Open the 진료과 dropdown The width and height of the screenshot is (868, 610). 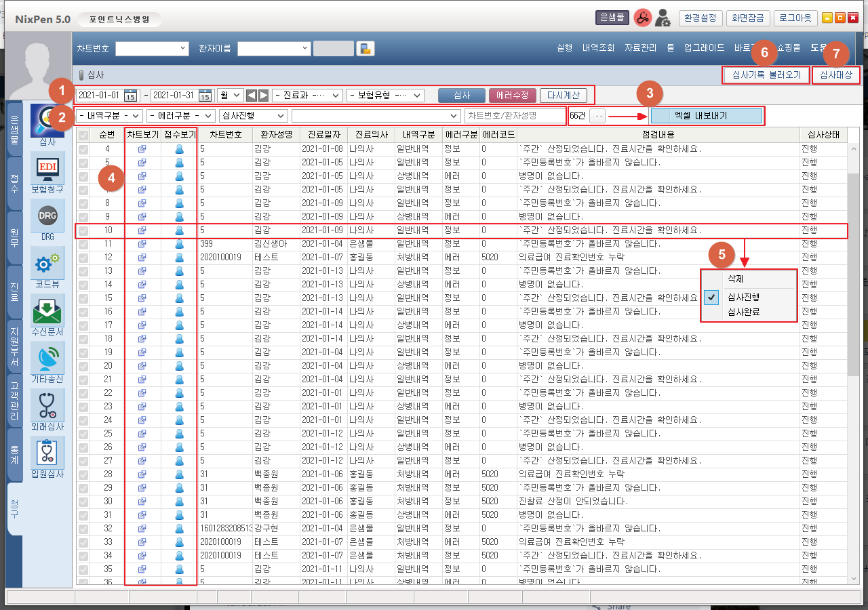click(x=307, y=96)
